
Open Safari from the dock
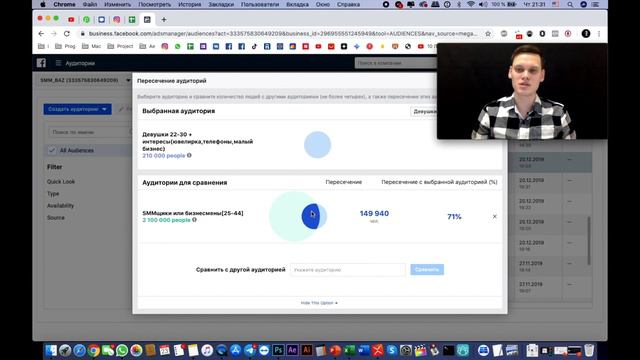(79, 350)
